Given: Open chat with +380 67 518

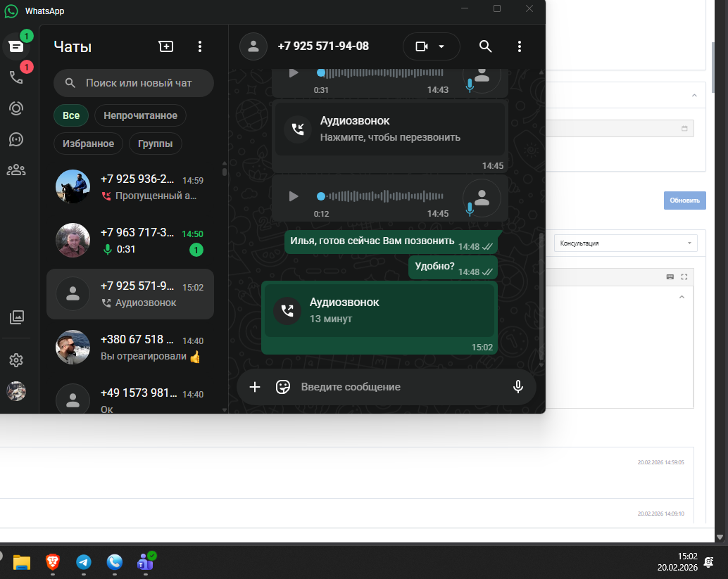Looking at the screenshot, I should 130,348.
